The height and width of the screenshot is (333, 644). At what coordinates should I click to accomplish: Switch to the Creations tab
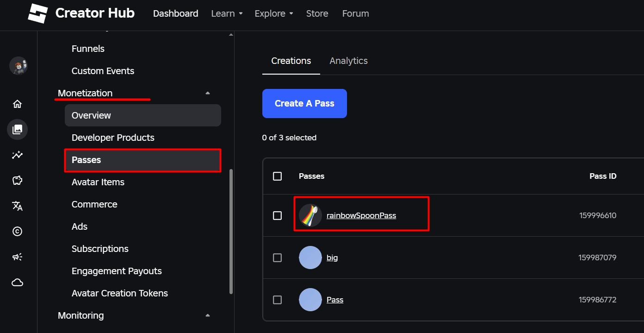(x=291, y=61)
